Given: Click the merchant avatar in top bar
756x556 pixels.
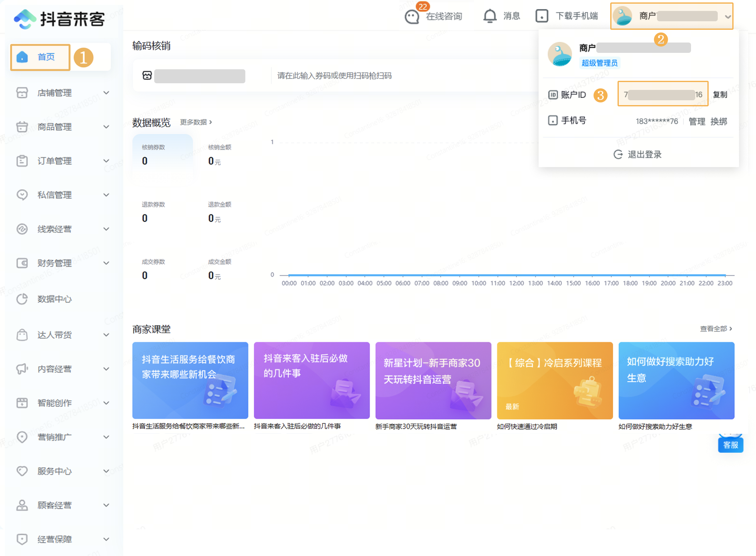Looking at the screenshot, I should pos(623,16).
